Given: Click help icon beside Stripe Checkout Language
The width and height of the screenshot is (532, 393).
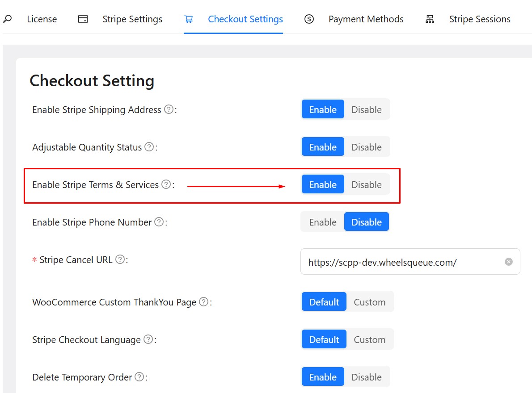Looking at the screenshot, I should (x=148, y=340).
